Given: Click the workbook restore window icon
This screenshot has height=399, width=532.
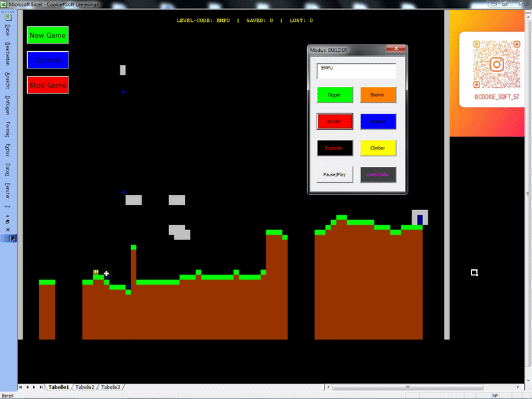Looking at the screenshot, I should pos(7,221).
